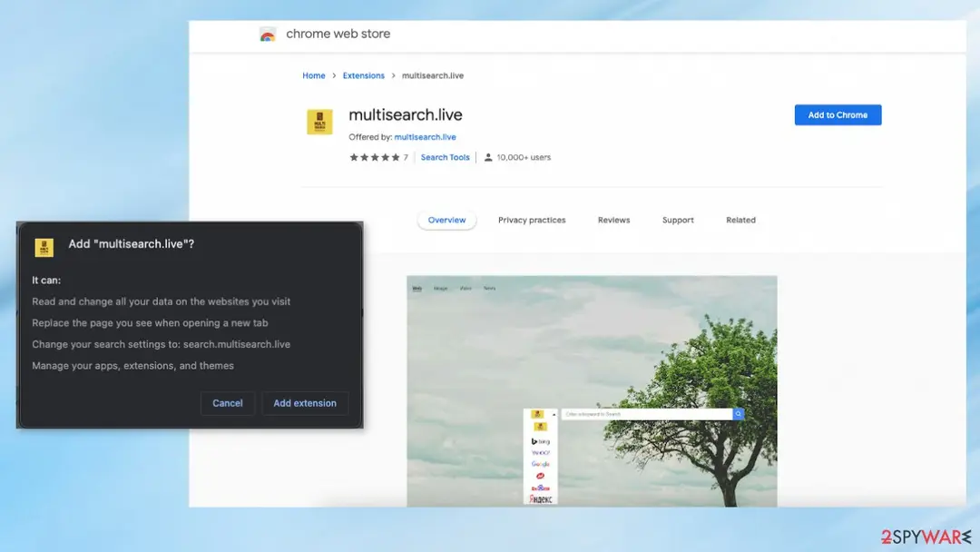Click the search input field in preview

tap(647, 414)
